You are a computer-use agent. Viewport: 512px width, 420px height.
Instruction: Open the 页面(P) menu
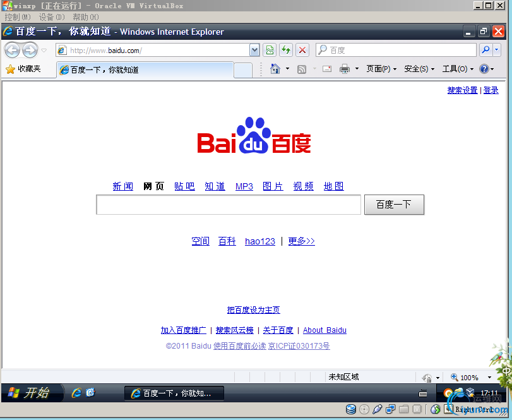click(381, 69)
